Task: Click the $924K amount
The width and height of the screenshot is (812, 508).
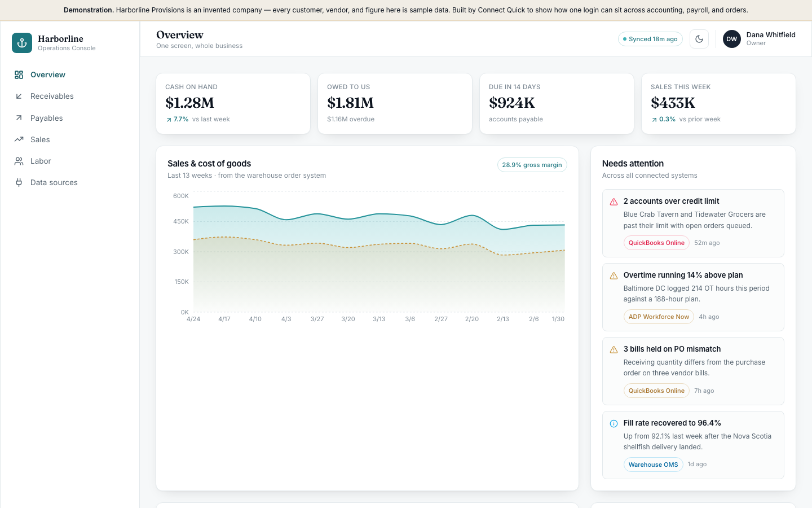Action: [x=512, y=103]
